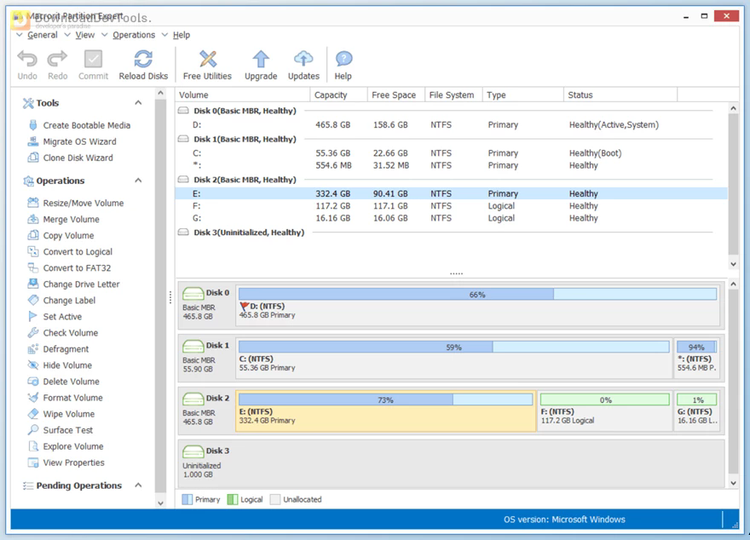The width and height of the screenshot is (750, 540).
Task: Start the Migrate OS Wizard
Action: (x=79, y=142)
